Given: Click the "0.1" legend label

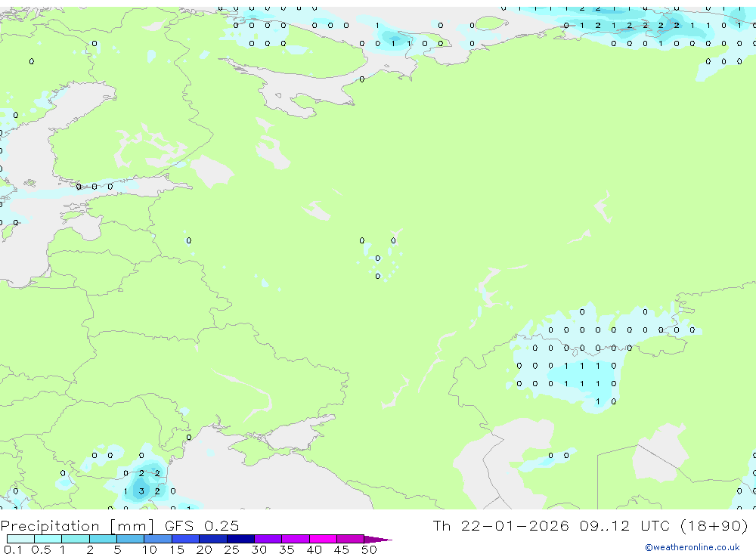Looking at the screenshot, I should (13, 549).
